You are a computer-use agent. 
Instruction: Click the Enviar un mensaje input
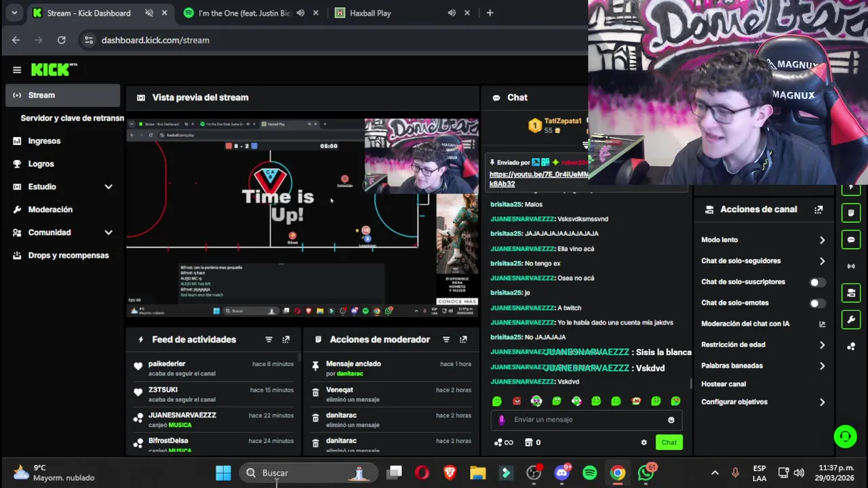tap(587, 420)
